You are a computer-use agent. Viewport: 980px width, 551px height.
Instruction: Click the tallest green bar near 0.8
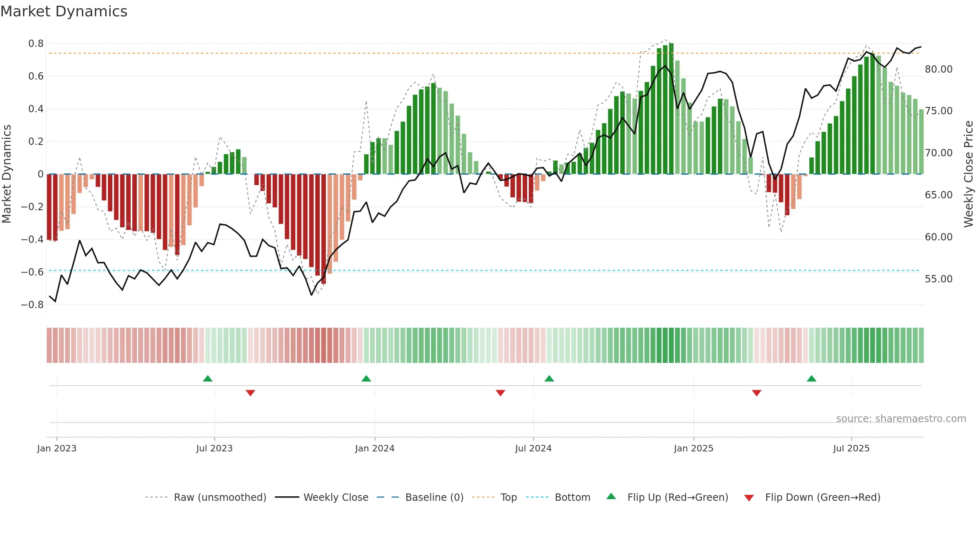(671, 109)
